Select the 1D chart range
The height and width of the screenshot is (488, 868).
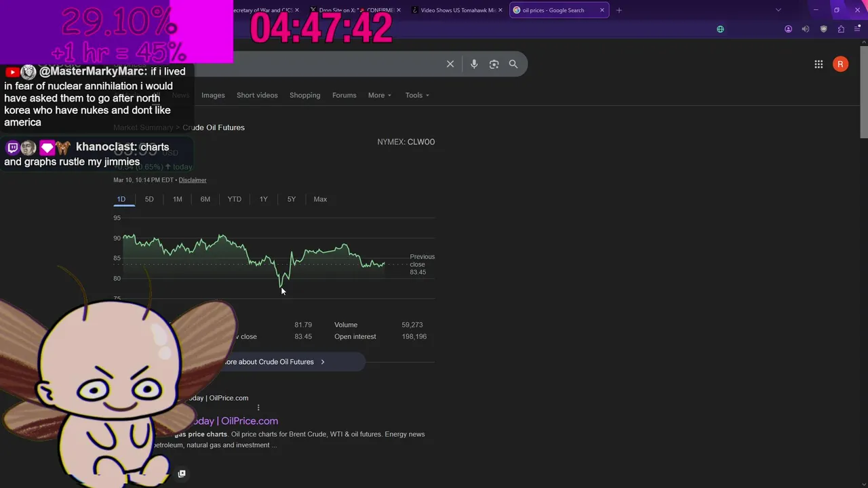121,199
